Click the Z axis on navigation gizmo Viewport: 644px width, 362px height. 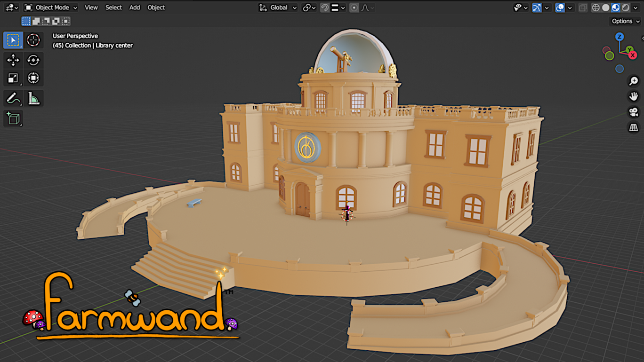click(x=620, y=37)
